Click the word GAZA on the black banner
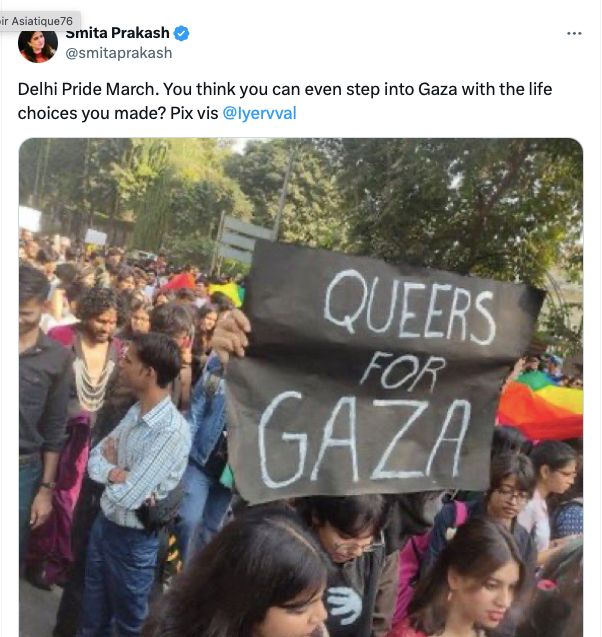Viewport: 602px width, 637px height. coord(364,440)
